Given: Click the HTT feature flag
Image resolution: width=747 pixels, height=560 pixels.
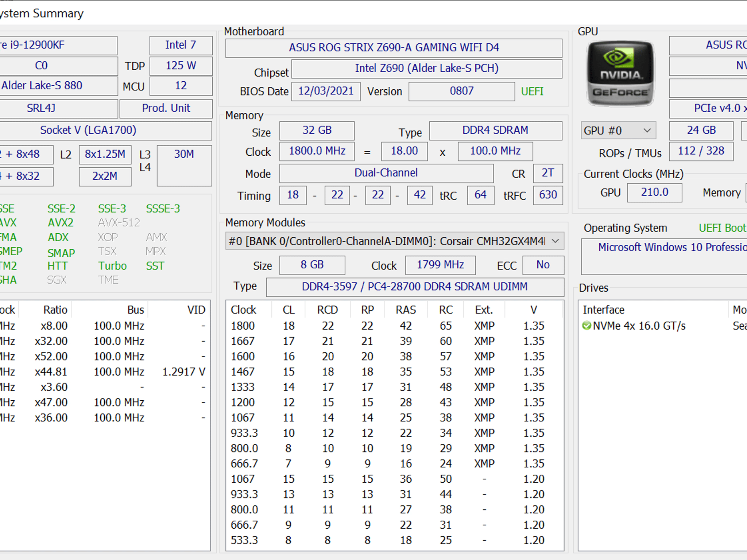Looking at the screenshot, I should point(57,266).
